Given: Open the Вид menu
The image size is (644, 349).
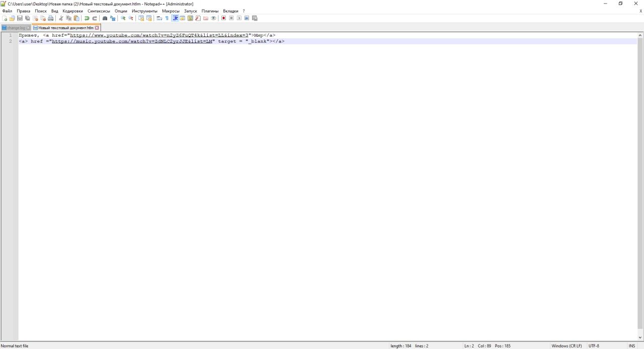Looking at the screenshot, I should coord(55,11).
